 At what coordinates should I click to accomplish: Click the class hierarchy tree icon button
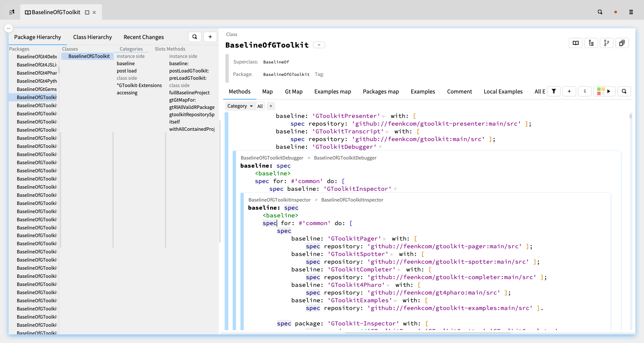[x=591, y=43]
